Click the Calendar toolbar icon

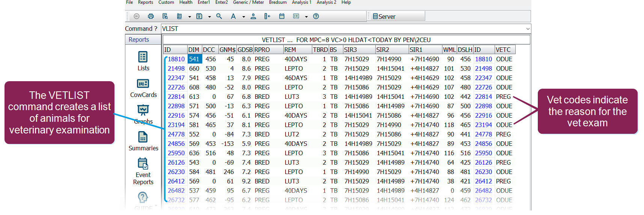pyautogui.click(x=282, y=16)
